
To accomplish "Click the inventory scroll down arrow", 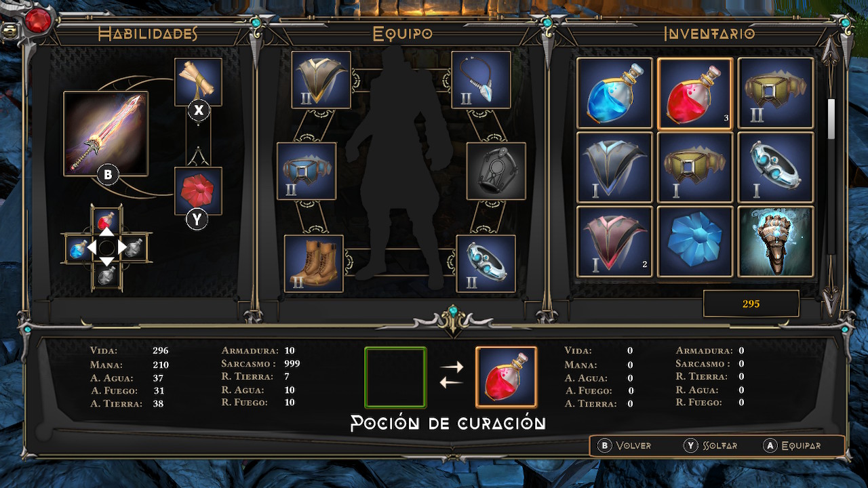I will pyautogui.click(x=831, y=298).
